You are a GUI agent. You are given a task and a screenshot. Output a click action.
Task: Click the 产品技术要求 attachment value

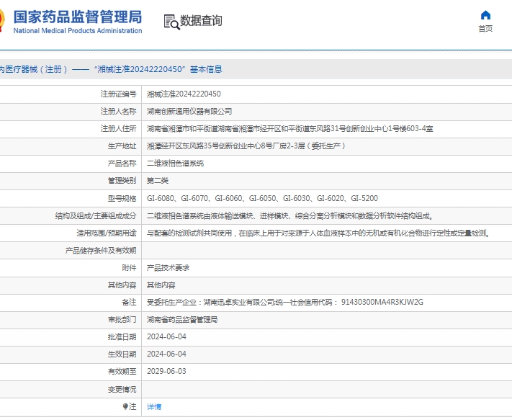[x=169, y=268]
